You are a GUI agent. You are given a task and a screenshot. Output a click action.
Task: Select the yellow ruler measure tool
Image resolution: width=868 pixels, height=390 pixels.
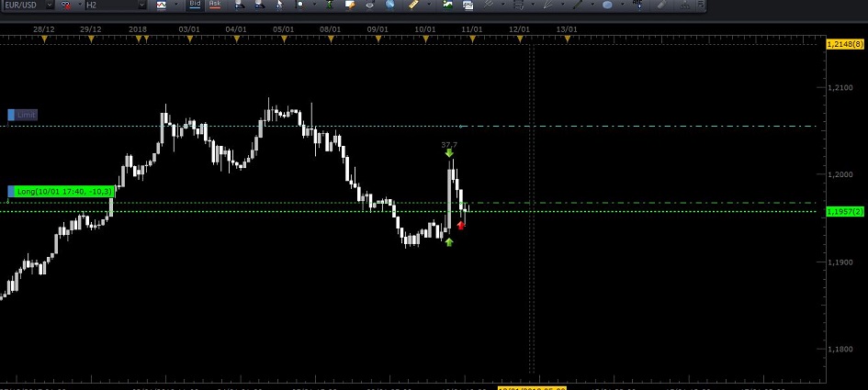tap(413, 6)
